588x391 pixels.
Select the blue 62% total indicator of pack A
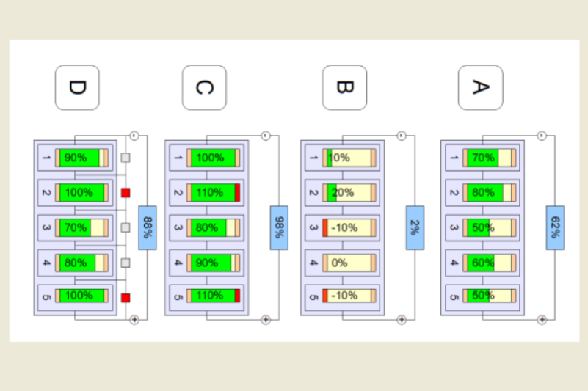pos(555,227)
